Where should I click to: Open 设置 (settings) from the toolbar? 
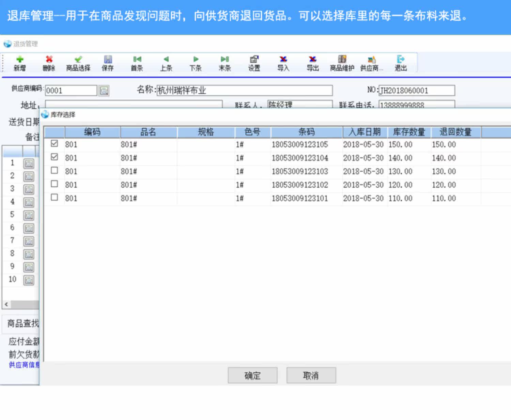click(x=254, y=63)
